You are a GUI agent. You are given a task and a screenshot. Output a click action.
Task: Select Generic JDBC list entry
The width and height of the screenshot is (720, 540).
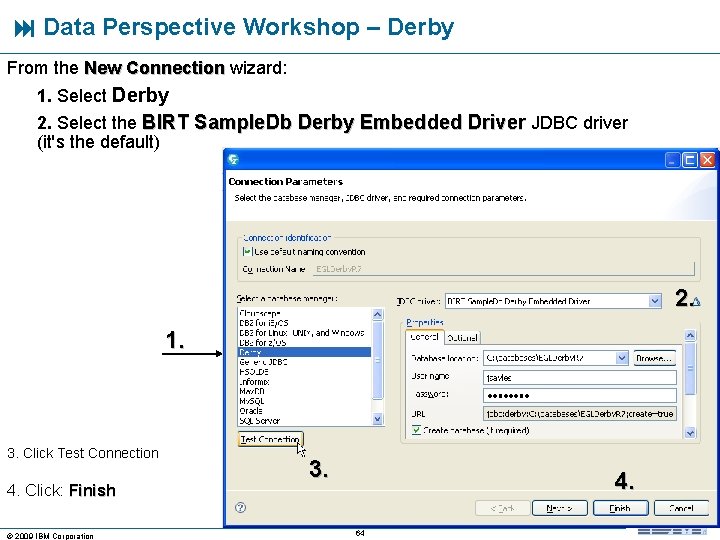304,362
